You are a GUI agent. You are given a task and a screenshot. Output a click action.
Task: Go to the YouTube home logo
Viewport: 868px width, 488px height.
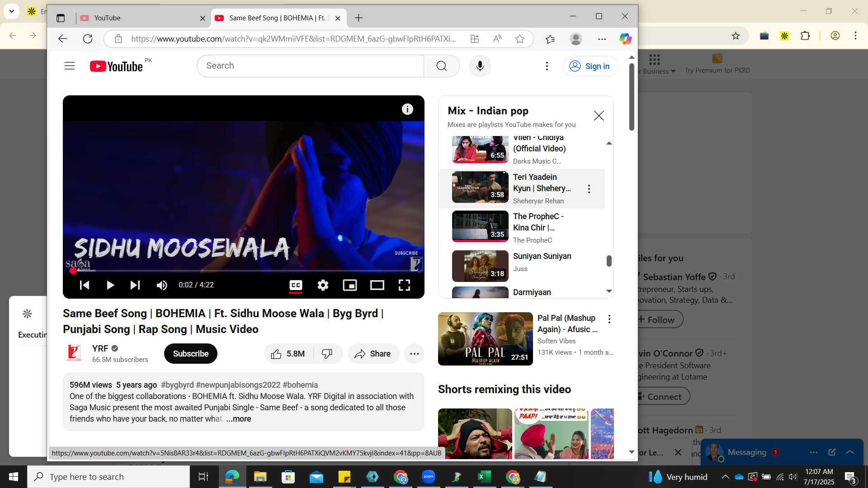tap(116, 66)
